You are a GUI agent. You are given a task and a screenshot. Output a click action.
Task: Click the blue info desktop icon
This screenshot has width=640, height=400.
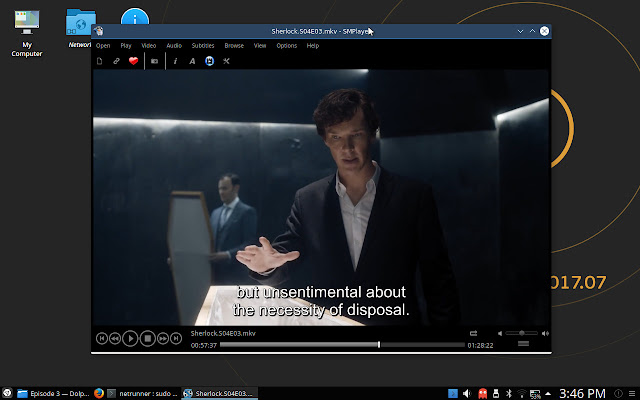(135, 16)
